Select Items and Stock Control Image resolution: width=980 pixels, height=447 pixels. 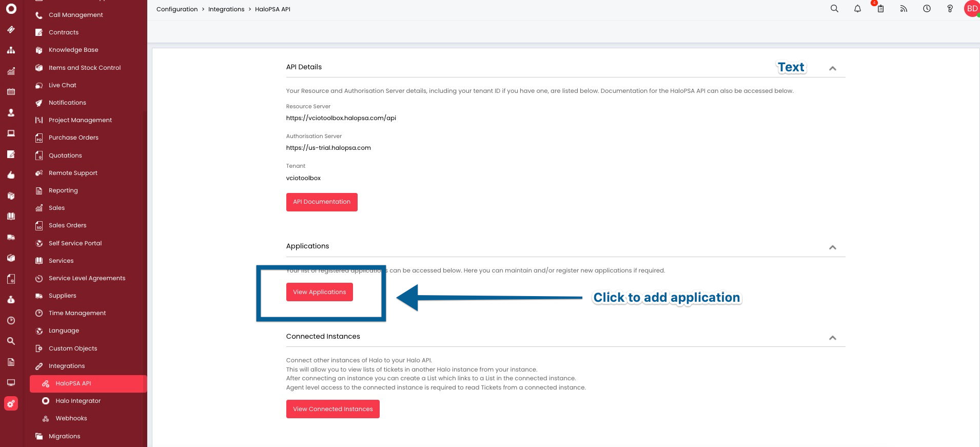(85, 68)
